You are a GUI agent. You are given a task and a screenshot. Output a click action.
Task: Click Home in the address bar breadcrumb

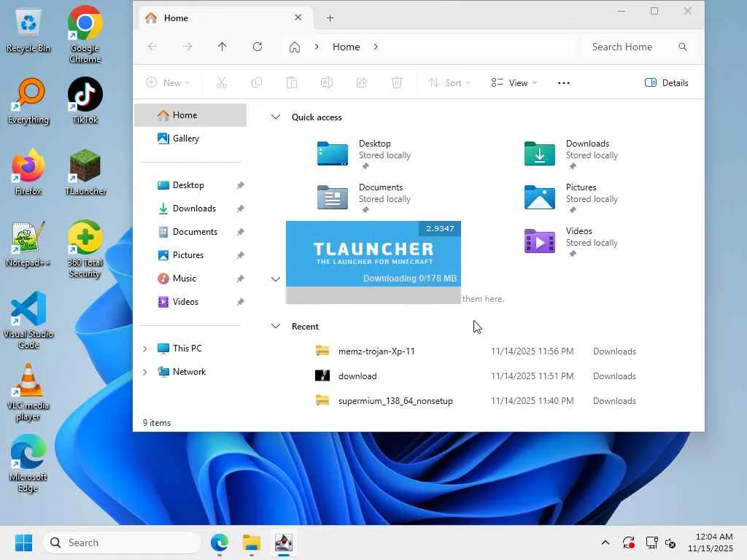[x=346, y=47]
